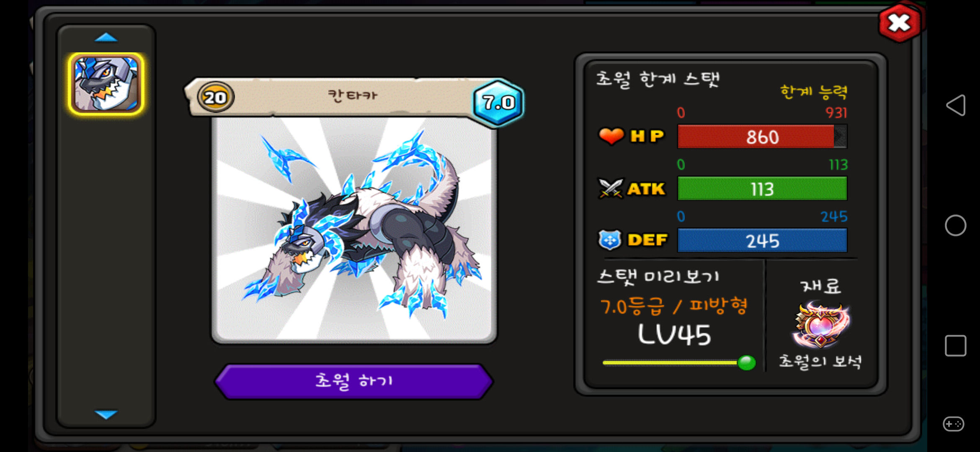The image size is (980, 452).
Task: Close the transcendence window with red X
Action: pyautogui.click(x=899, y=23)
